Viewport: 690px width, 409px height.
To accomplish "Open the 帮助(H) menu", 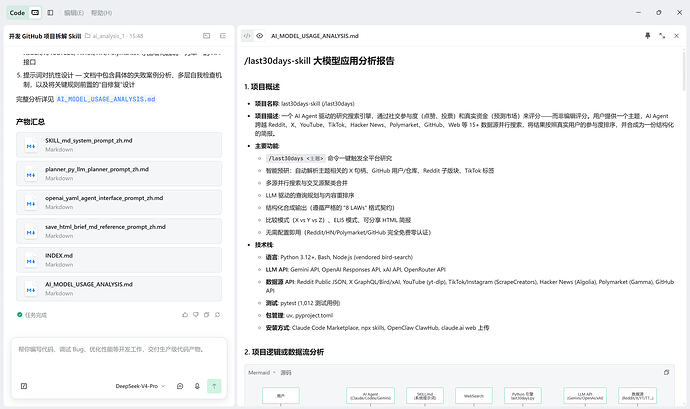I will coord(101,13).
